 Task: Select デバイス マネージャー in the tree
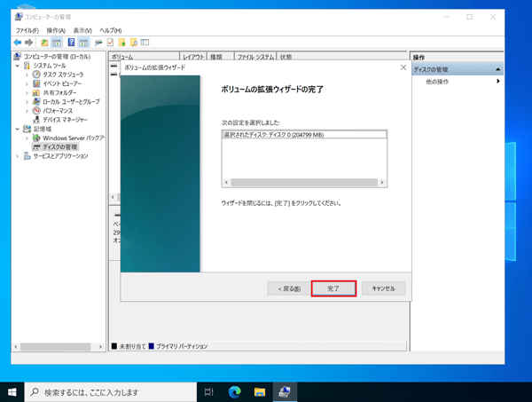(x=65, y=120)
